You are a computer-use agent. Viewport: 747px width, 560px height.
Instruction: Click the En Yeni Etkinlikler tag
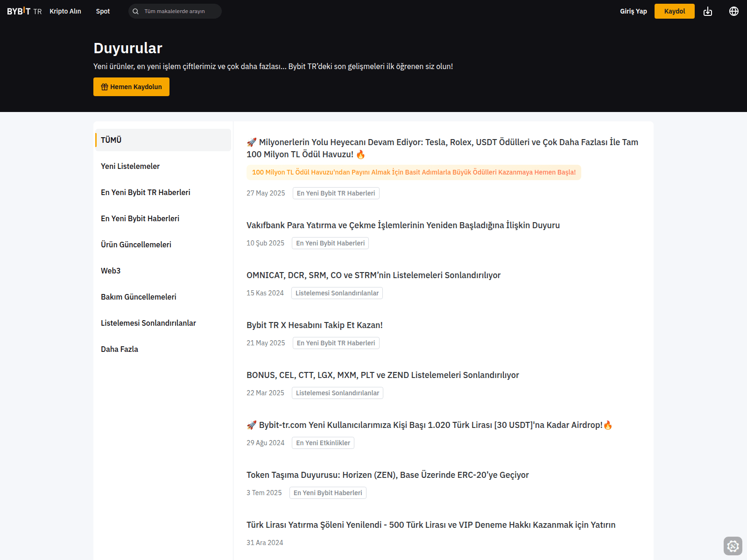pos(323,443)
